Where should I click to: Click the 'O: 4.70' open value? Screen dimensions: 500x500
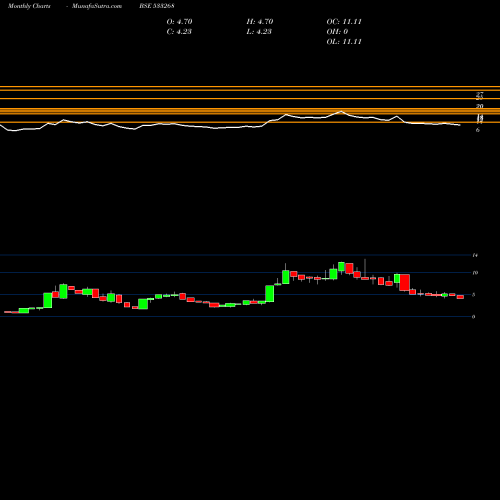[179, 22]
